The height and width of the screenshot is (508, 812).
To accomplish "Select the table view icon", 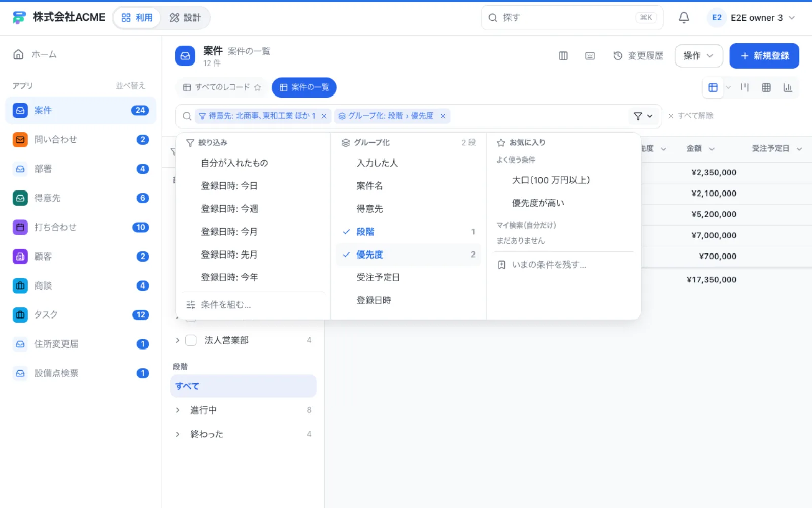I will 713,87.
